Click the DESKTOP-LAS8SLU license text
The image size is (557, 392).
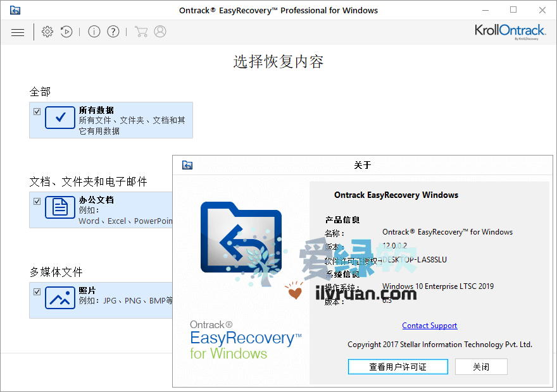pos(415,260)
